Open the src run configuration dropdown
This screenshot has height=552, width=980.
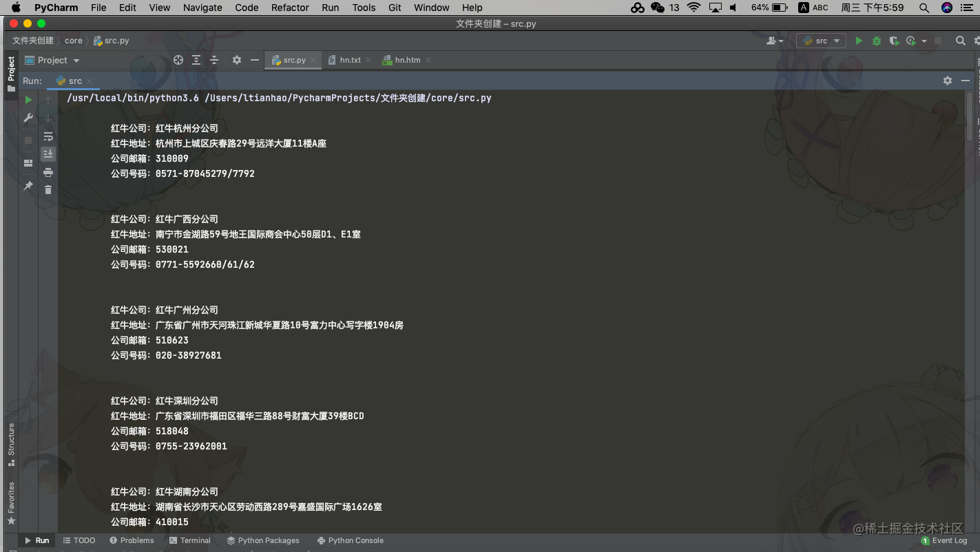(x=822, y=41)
